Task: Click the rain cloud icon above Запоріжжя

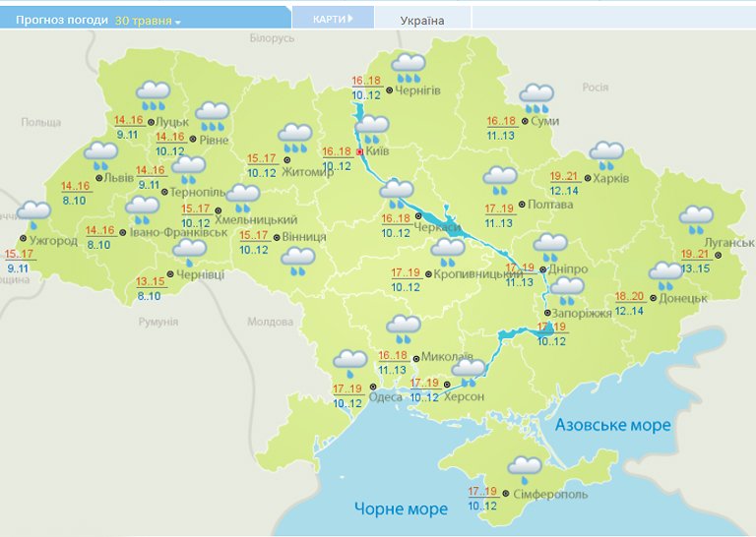Action: point(567,291)
